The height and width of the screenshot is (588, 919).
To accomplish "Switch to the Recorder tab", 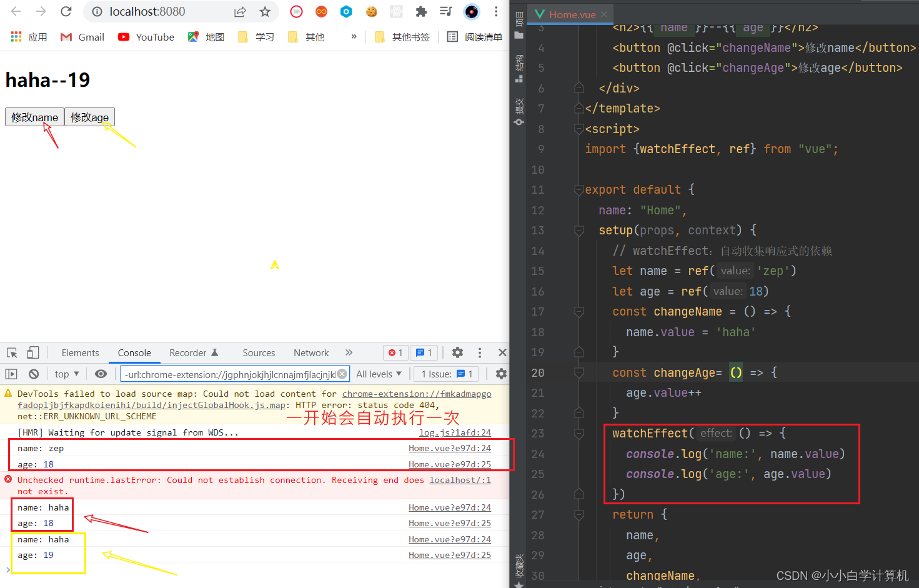I will coord(194,353).
